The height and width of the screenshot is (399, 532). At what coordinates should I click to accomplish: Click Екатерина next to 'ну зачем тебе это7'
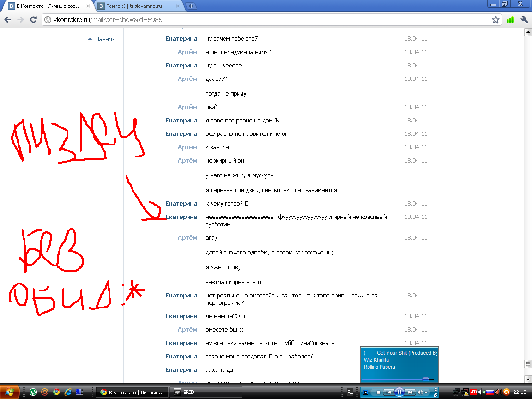pos(181,39)
